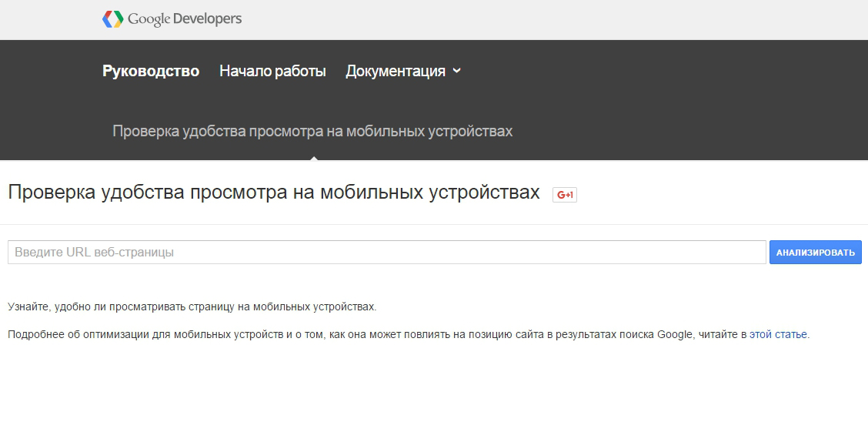This screenshot has width=868, height=422.
Task: Click the sentence starting with Узнайте, удобно ли
Action: (x=192, y=306)
